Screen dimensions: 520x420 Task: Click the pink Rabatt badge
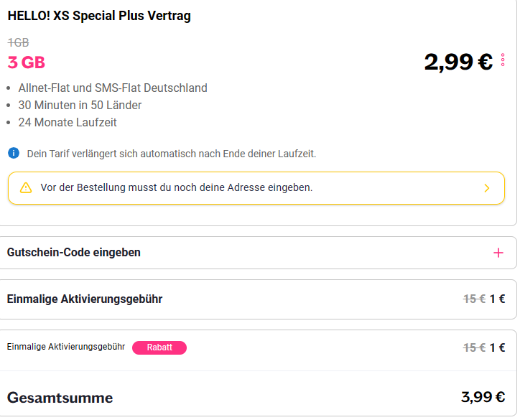tap(159, 347)
